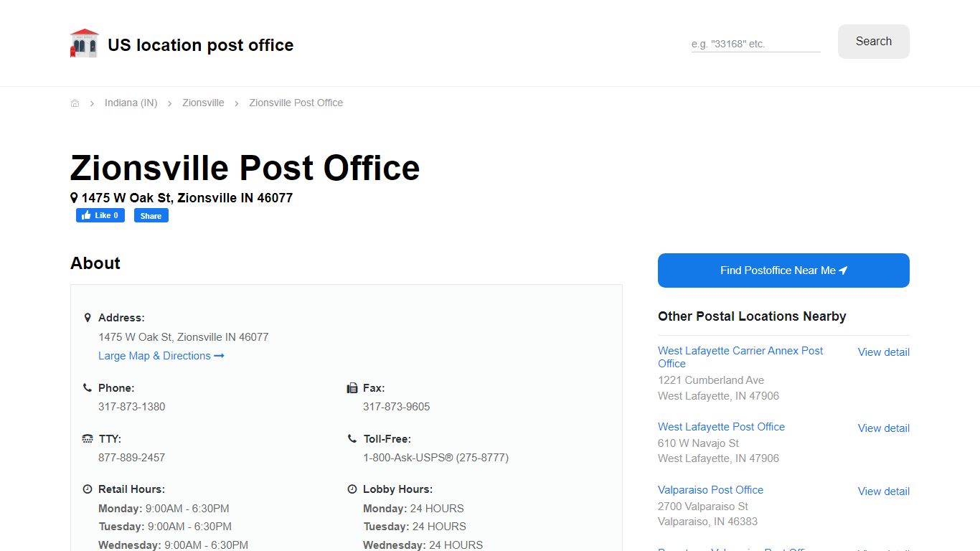
Task: Click About section heading
Action: point(95,263)
